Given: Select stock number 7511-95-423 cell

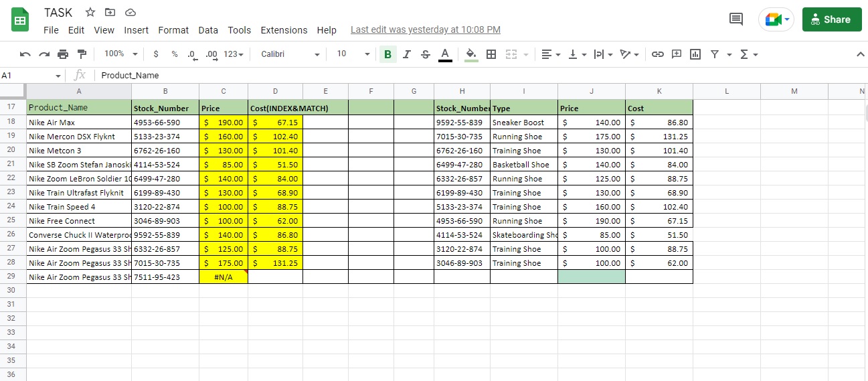Looking at the screenshot, I should click(x=165, y=277).
